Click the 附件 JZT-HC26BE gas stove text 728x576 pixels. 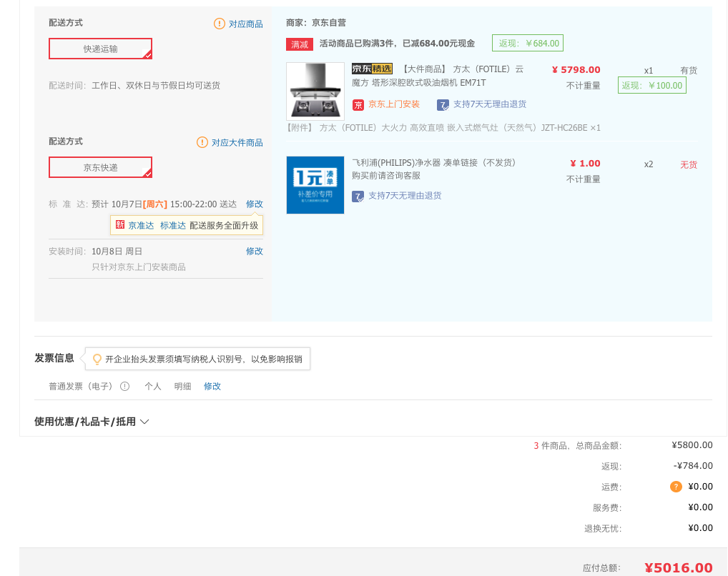[443, 128]
